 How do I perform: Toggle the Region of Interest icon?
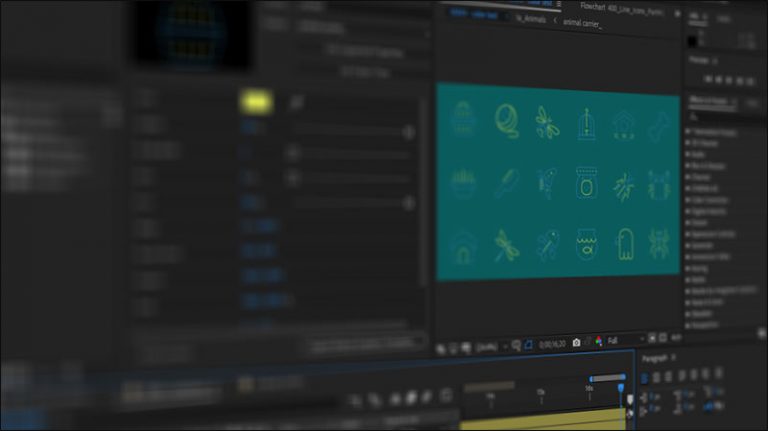pyautogui.click(x=528, y=345)
